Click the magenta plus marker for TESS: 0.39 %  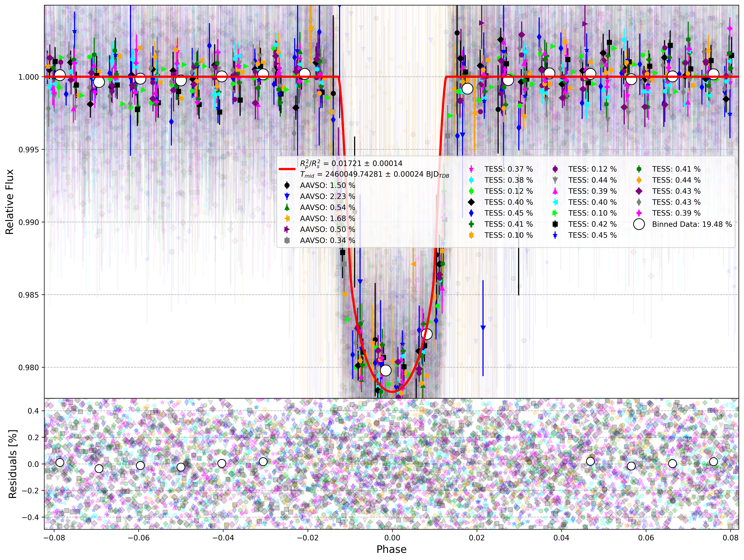tap(639, 213)
